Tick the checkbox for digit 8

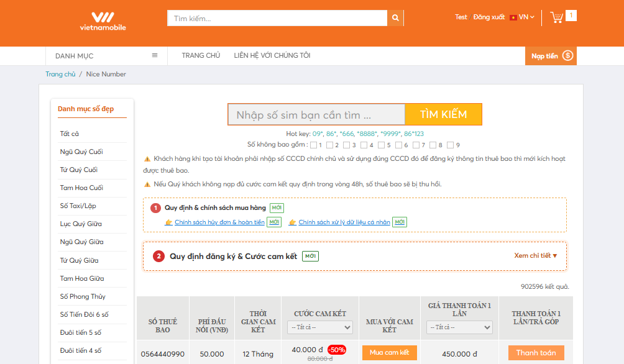point(433,145)
